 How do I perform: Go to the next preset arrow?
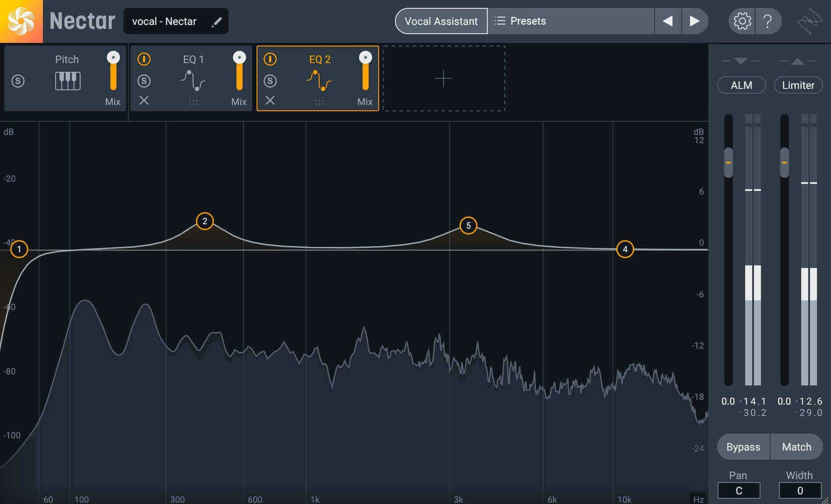pos(695,21)
